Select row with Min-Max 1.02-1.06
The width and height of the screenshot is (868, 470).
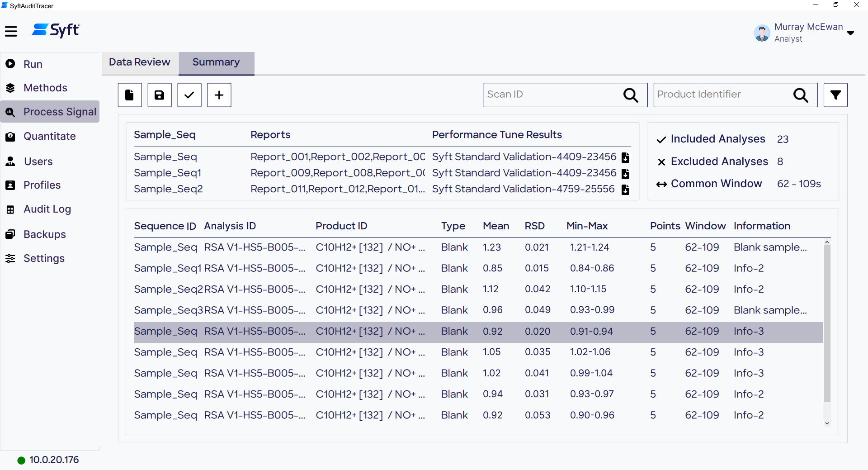(x=478, y=352)
